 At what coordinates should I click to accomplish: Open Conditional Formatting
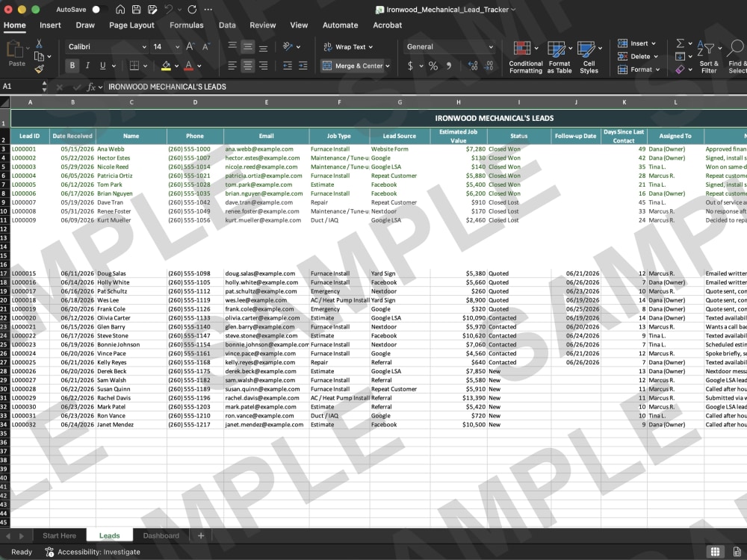pyautogui.click(x=525, y=57)
